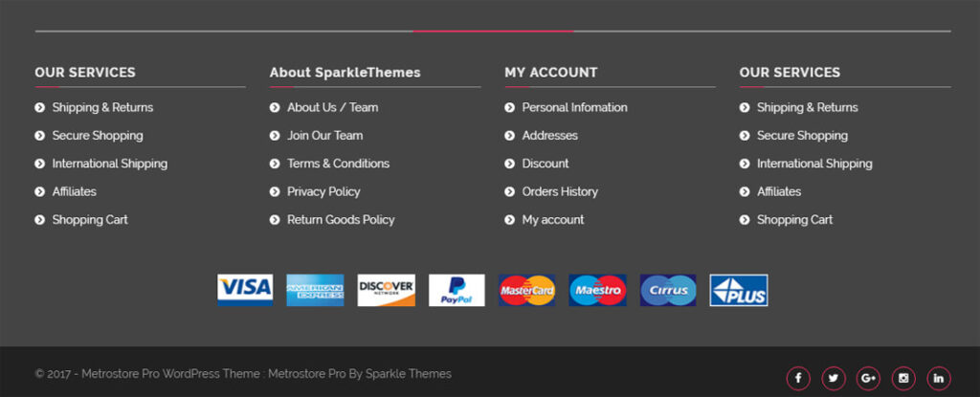Click the Maestro card logo

[597, 290]
